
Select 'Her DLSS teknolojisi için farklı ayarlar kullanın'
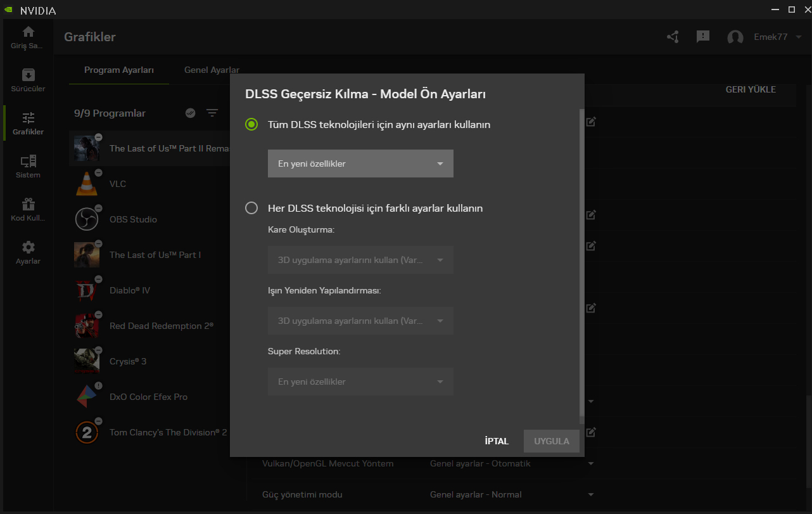[x=251, y=208]
